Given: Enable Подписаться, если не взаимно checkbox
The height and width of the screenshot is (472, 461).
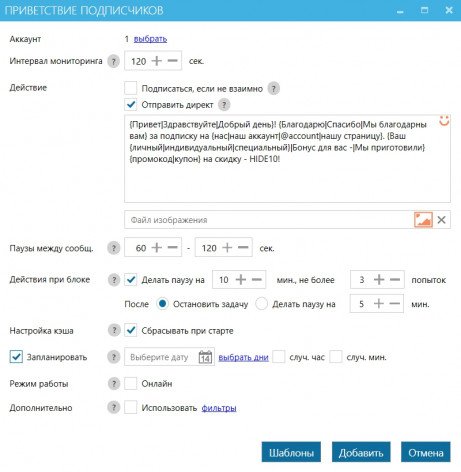Looking at the screenshot, I should (x=130, y=88).
